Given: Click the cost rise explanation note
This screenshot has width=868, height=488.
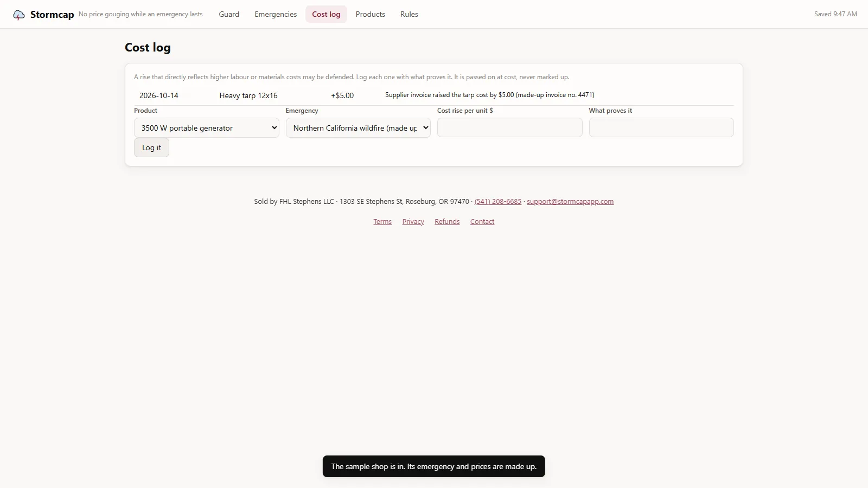Looking at the screenshot, I should 352,77.
